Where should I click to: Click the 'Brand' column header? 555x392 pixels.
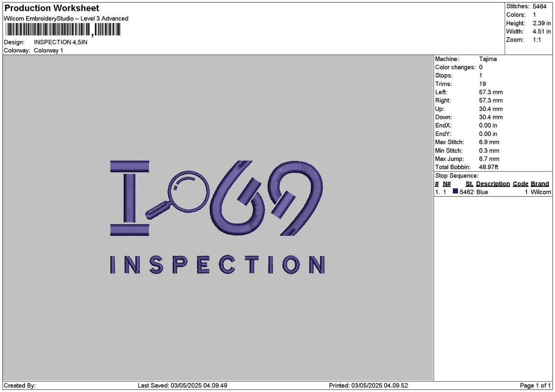point(540,184)
